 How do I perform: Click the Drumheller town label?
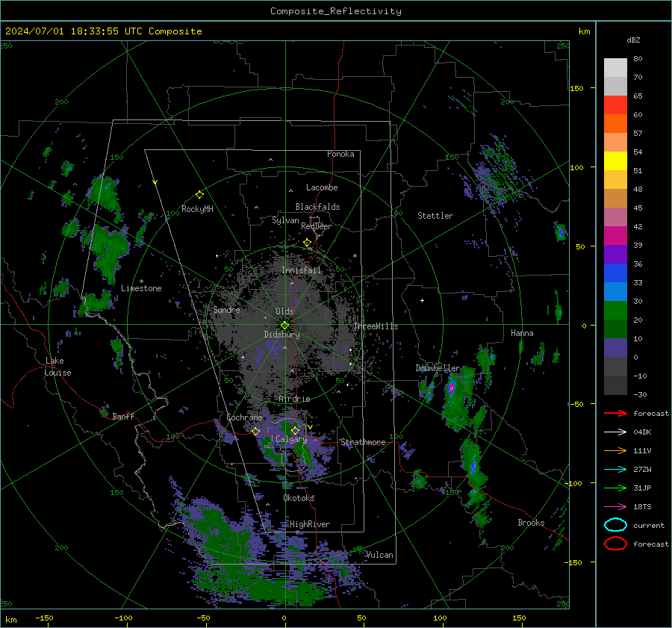coord(438,368)
